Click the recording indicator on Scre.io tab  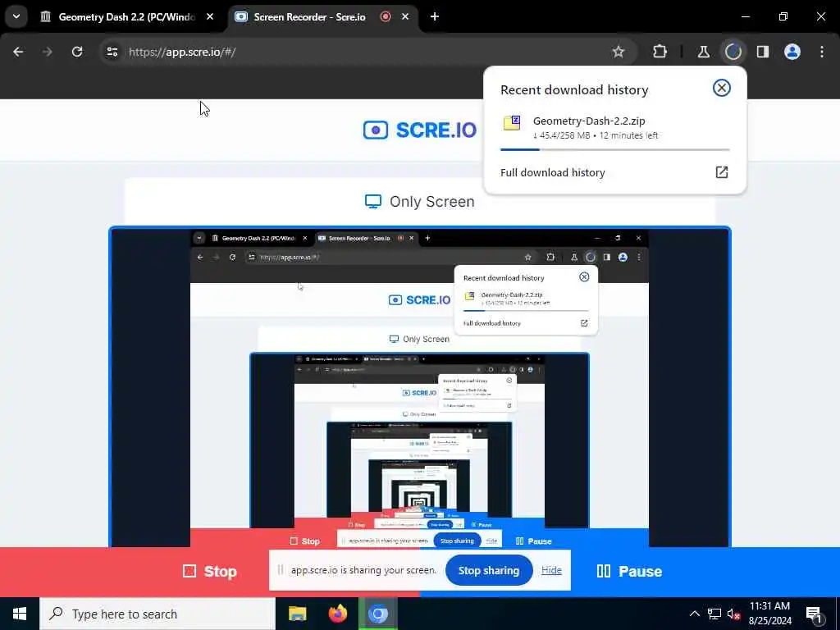pos(386,16)
